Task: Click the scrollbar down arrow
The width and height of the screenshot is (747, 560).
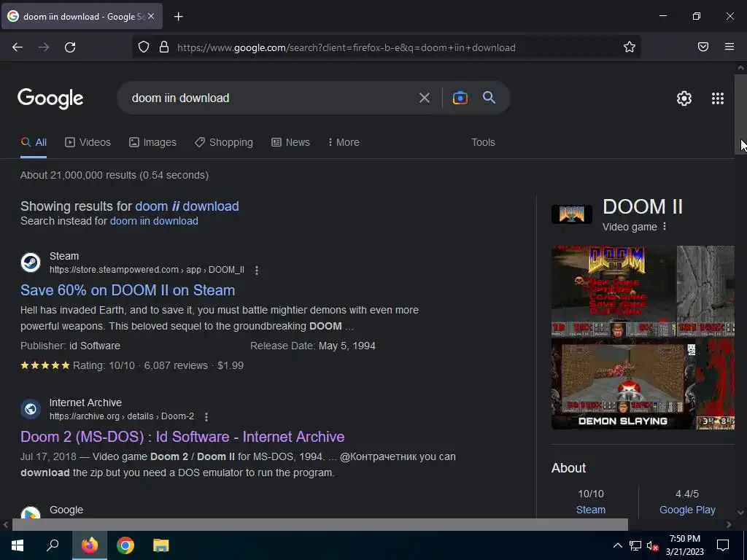Action: [740, 513]
